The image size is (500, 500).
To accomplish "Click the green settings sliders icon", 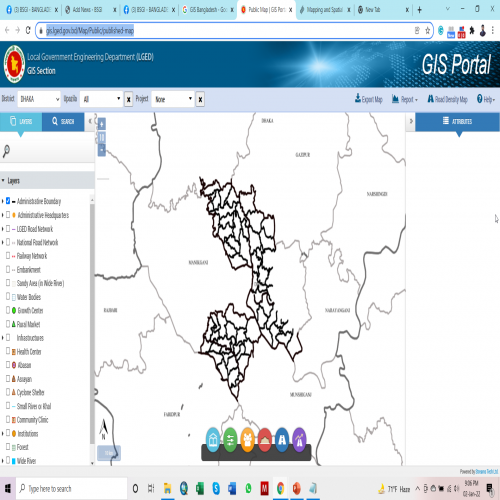I will [230, 440].
